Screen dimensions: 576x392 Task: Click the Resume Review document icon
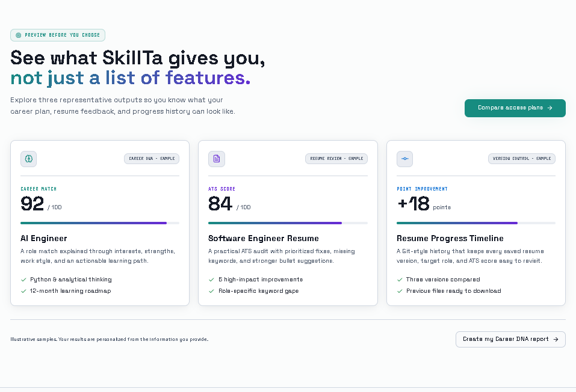click(x=217, y=159)
